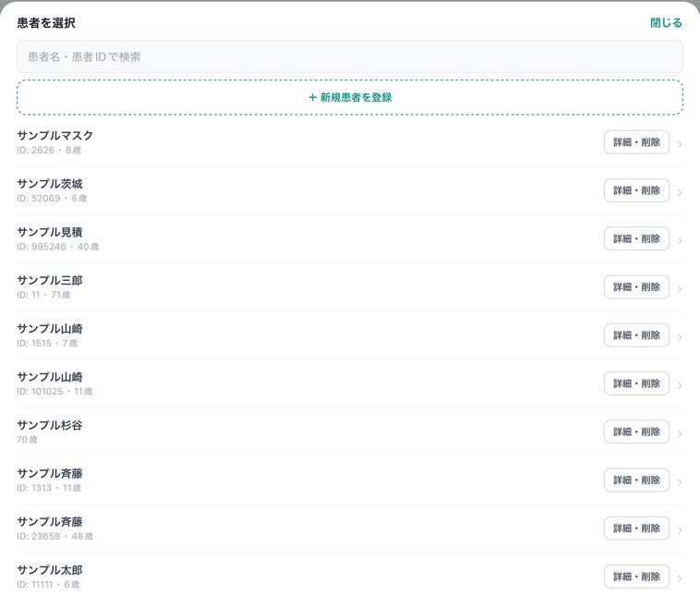Click the chevron on サンプル斉藤 ID 23658 row
Viewport: 700px width, 596px height.
tap(680, 530)
